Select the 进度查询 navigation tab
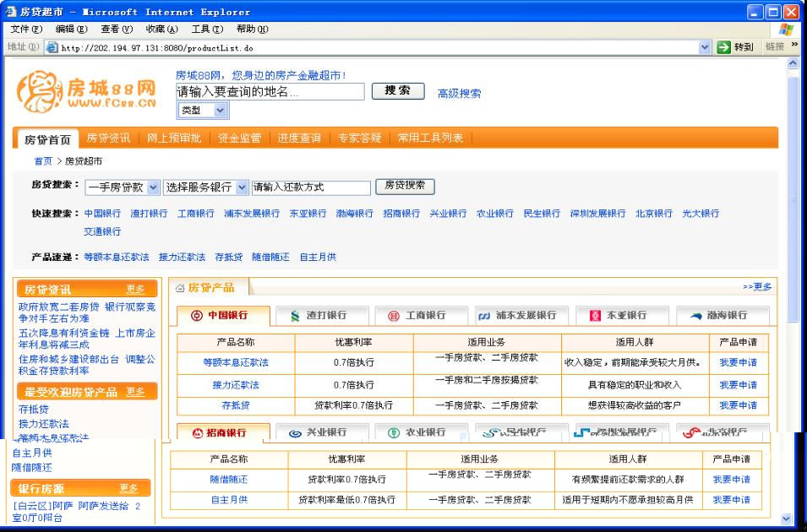The width and height of the screenshot is (807, 532). pos(299,138)
